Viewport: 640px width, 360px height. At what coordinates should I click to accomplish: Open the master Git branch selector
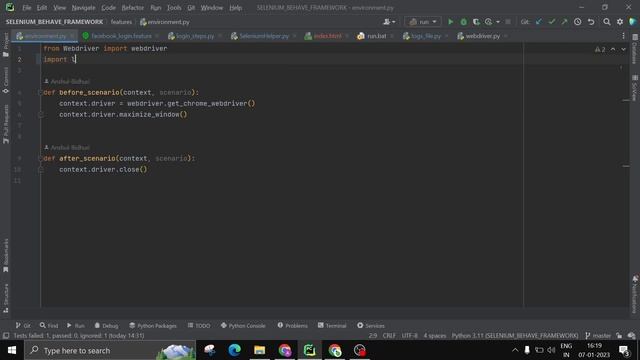pos(598,336)
